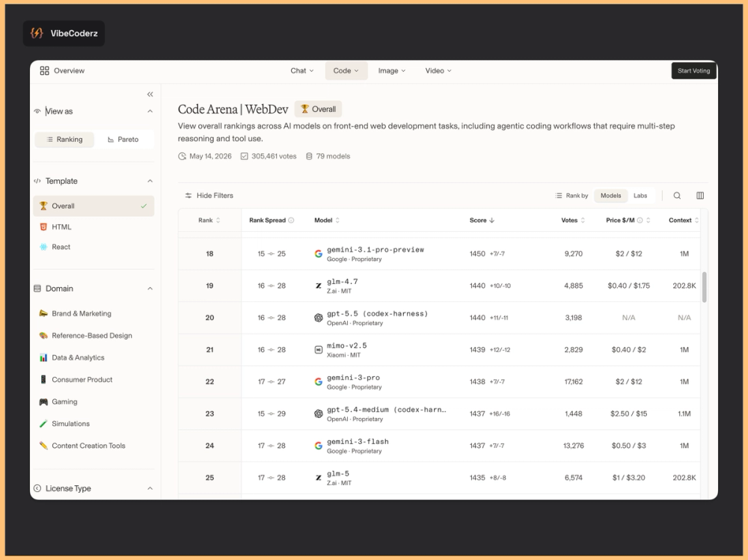Open the Overview tab
This screenshot has width=748, height=560.
(x=63, y=70)
